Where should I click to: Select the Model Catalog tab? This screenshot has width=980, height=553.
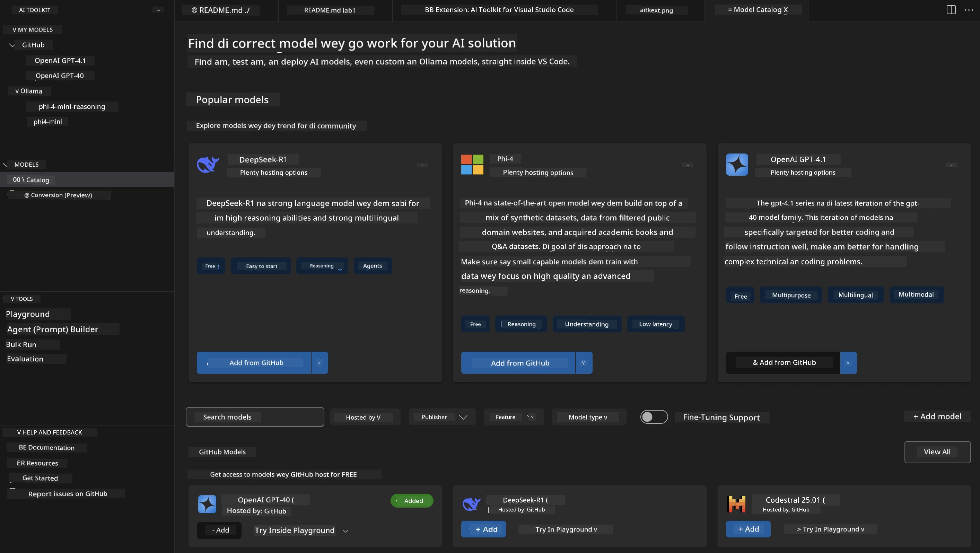coord(756,11)
